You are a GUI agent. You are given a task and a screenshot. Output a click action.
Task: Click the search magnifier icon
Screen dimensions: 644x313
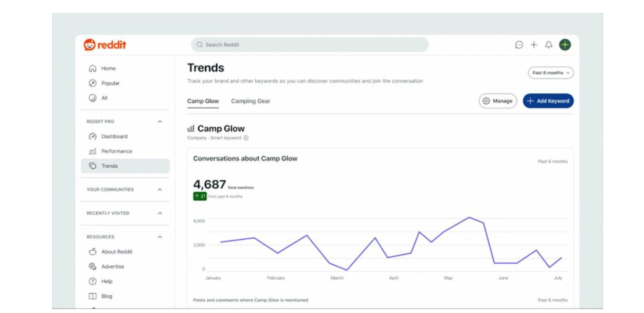(x=200, y=45)
